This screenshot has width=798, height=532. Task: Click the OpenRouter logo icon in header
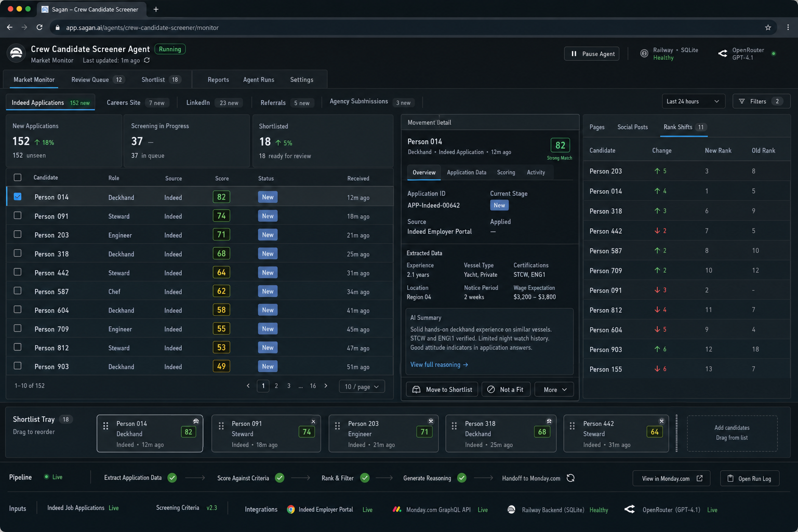click(x=723, y=54)
